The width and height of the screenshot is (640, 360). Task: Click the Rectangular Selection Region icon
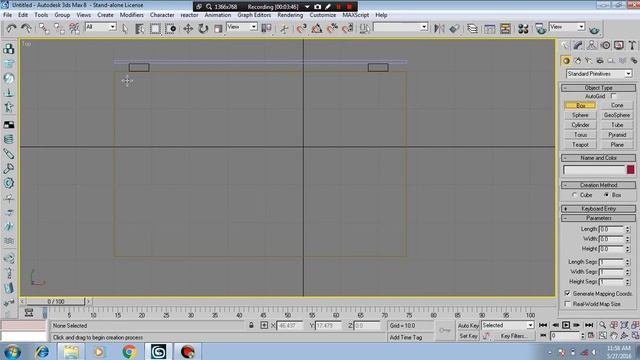point(155,28)
